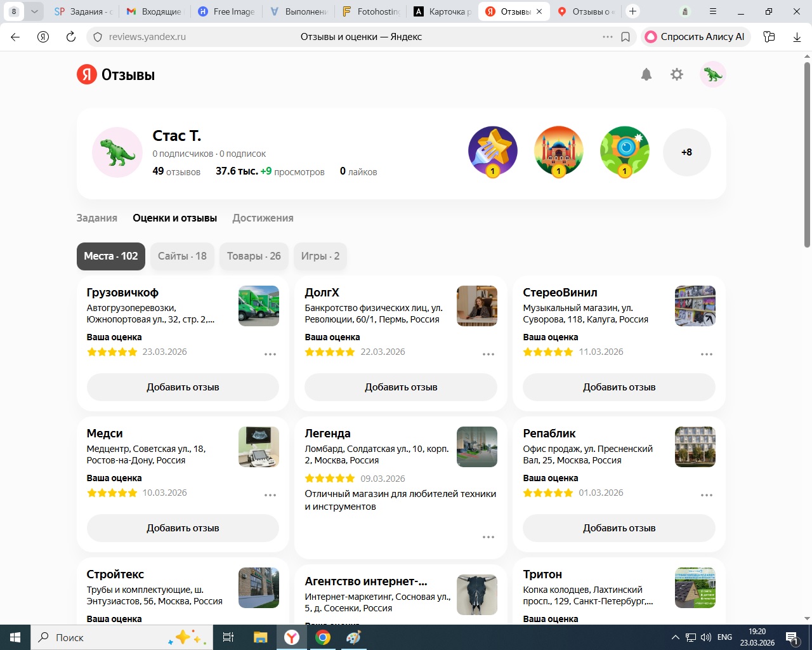Open the Грузовичкоф place thumbnail
812x650 pixels.
coord(259,306)
